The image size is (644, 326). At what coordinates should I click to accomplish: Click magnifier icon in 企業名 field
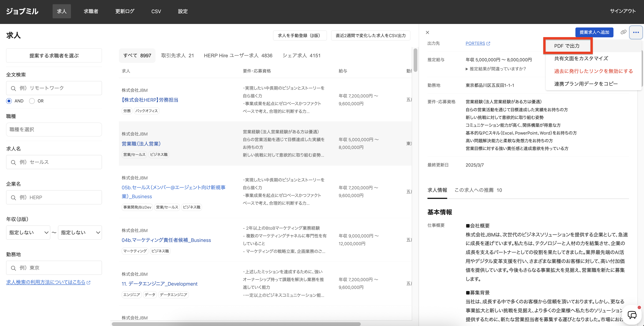13,198
